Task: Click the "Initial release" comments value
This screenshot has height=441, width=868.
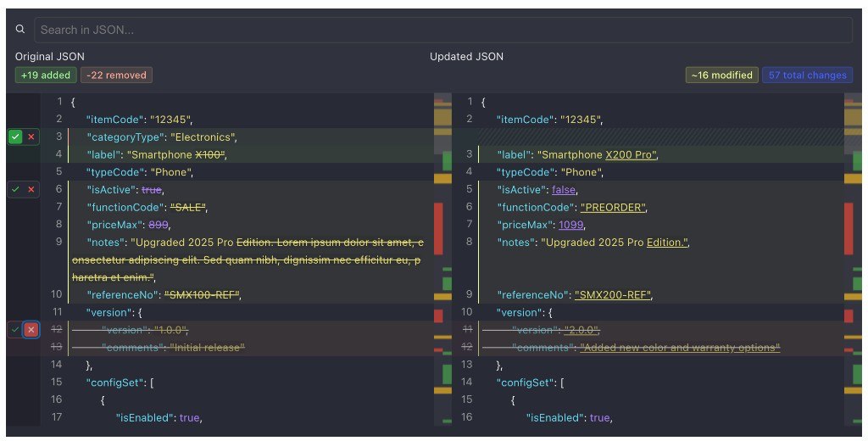Action: 207,348
